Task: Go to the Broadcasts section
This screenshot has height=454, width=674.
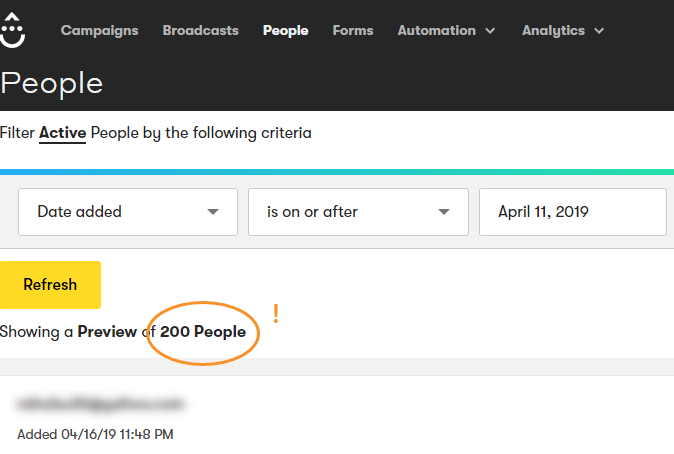Action: [200, 31]
